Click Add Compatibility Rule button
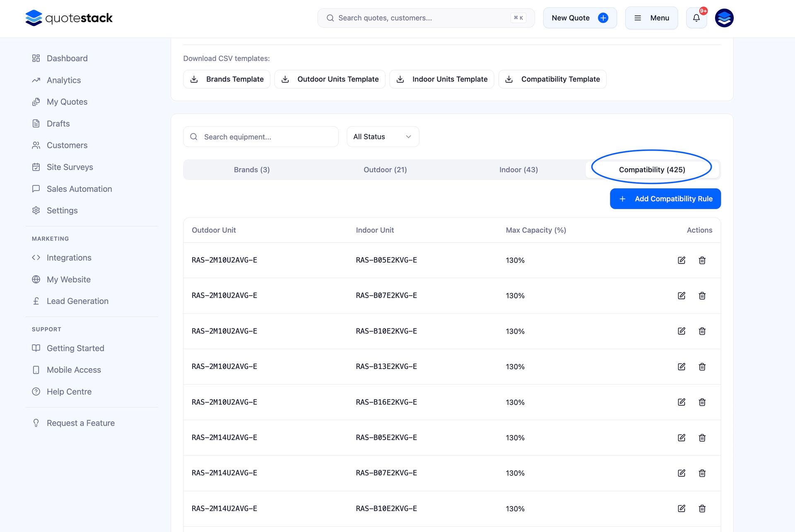This screenshot has width=795, height=532. (665, 199)
